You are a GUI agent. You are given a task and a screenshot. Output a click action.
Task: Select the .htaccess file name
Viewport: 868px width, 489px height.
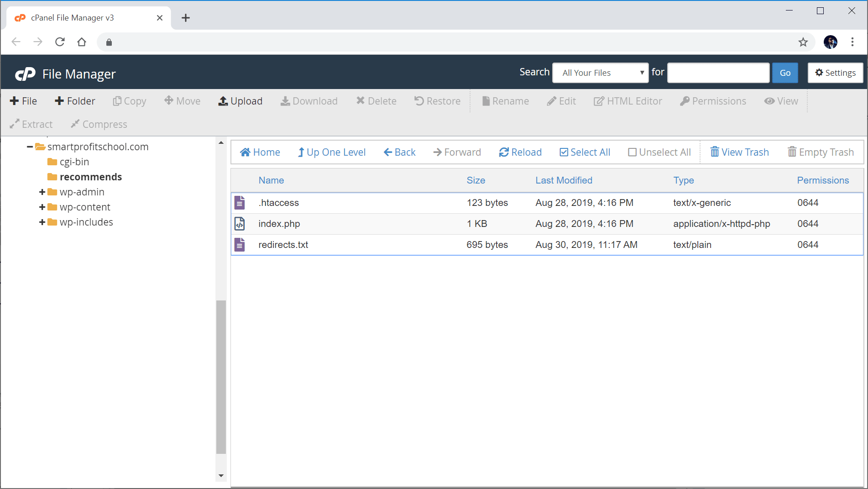[x=278, y=203]
